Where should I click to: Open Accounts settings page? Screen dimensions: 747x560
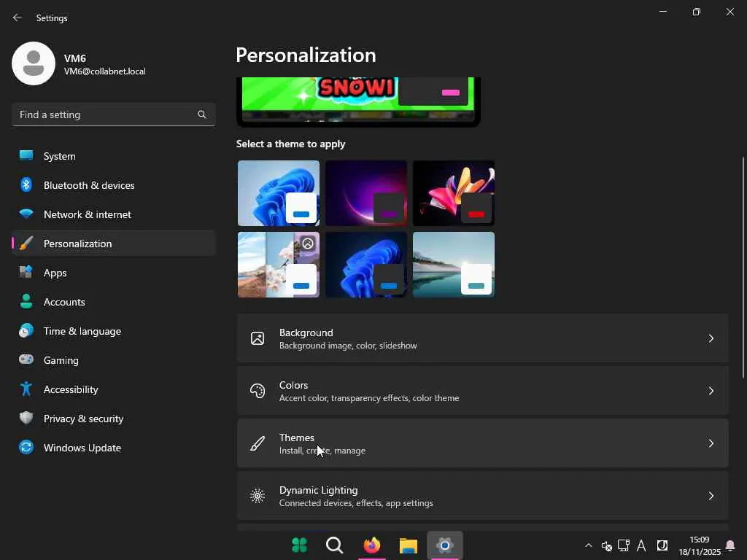click(x=114, y=302)
